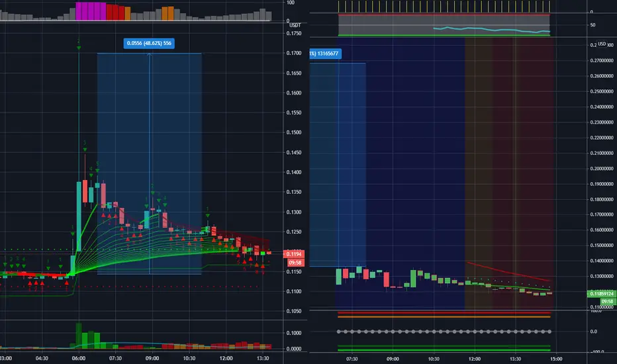Click the 12:00 time label on USD chart

click(x=475, y=359)
